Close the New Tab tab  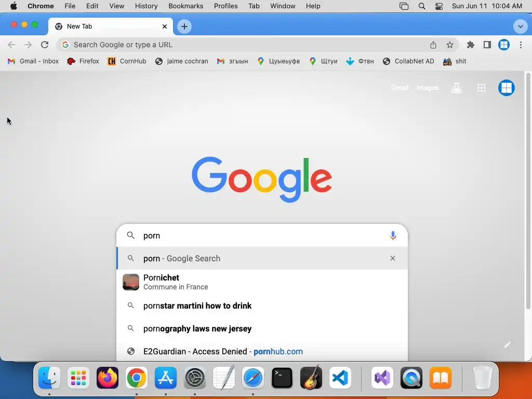[x=165, y=26]
